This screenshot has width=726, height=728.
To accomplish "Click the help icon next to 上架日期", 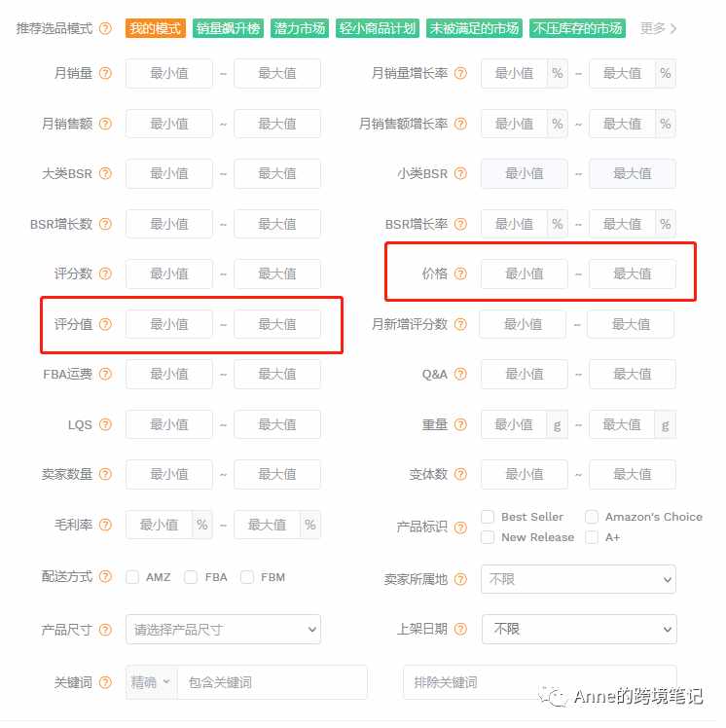I will click(x=460, y=629).
